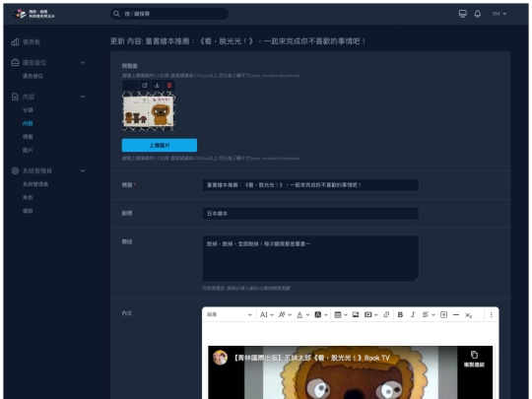Select the highlighted 內容 sub-item
Image resolution: width=532 pixels, height=399 pixels.
click(28, 123)
